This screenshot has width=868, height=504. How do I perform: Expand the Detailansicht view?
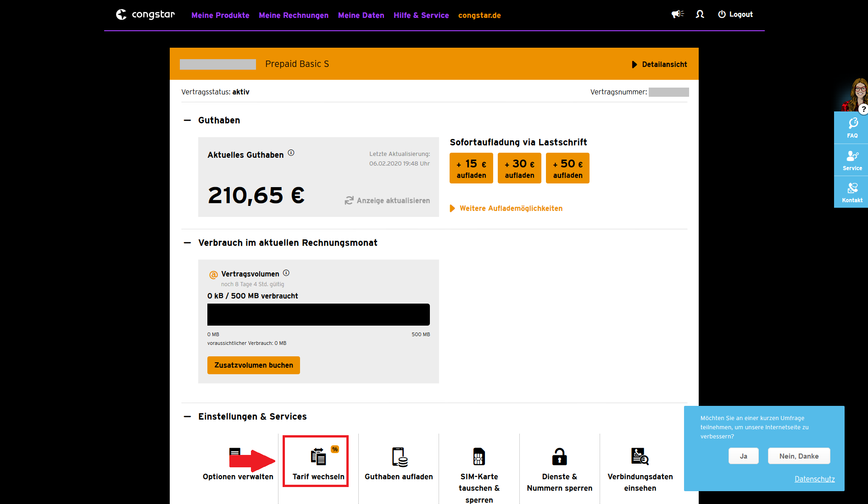659,65
